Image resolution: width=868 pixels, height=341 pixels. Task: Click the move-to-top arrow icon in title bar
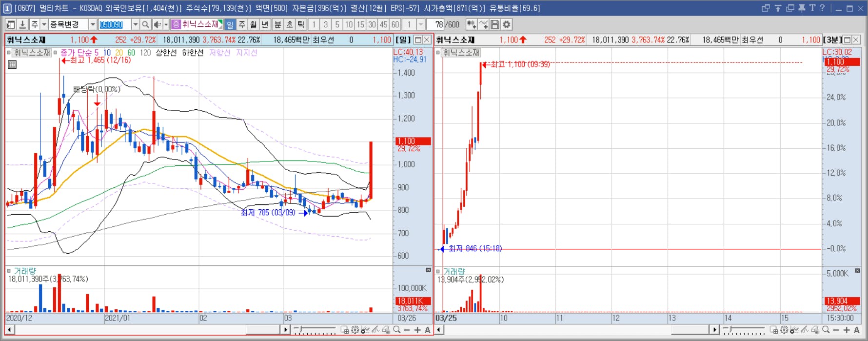778,8
